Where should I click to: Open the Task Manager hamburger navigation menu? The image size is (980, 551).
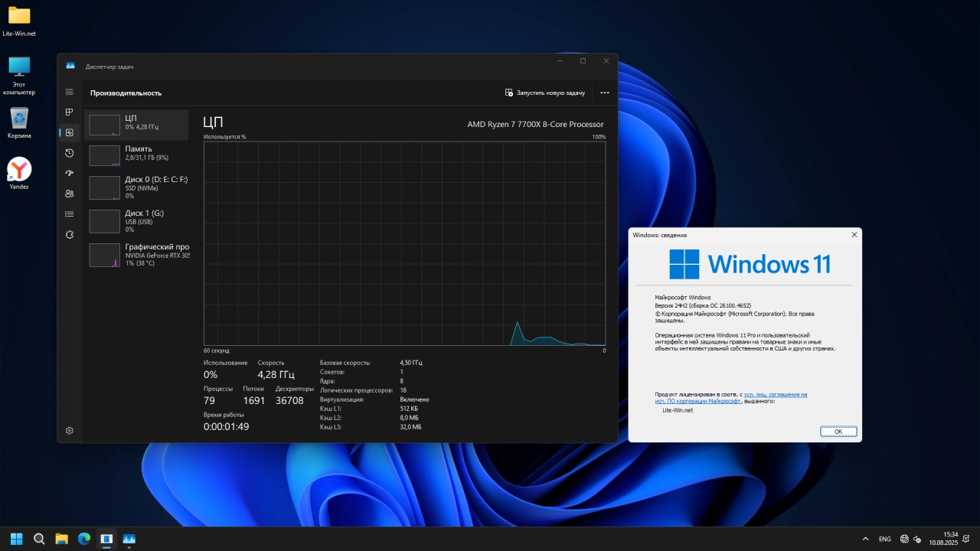pyautogui.click(x=69, y=92)
